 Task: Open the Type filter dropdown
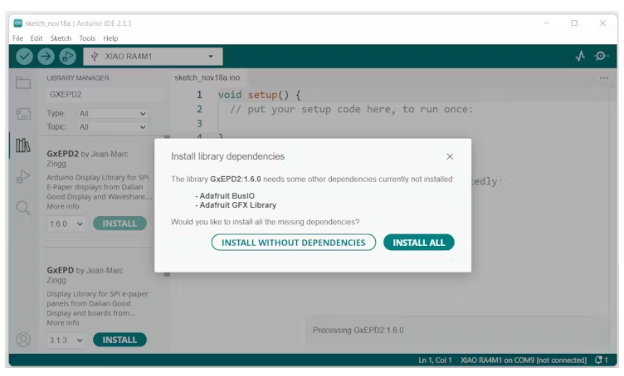tap(112, 114)
